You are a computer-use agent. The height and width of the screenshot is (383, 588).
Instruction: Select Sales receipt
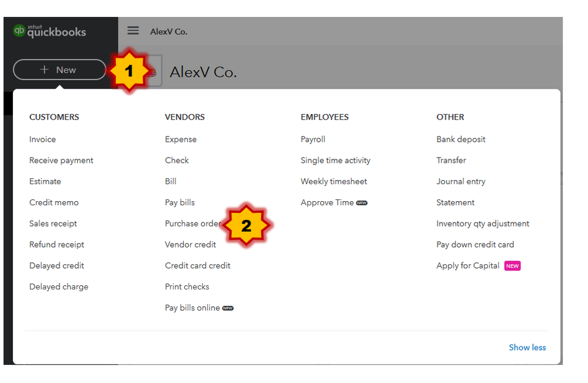tap(53, 224)
